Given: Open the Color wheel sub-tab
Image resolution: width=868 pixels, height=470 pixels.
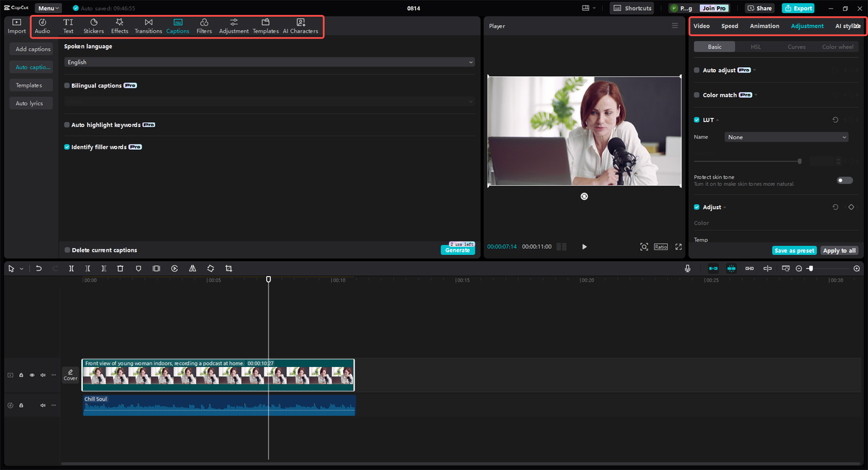Looking at the screenshot, I should (x=837, y=47).
